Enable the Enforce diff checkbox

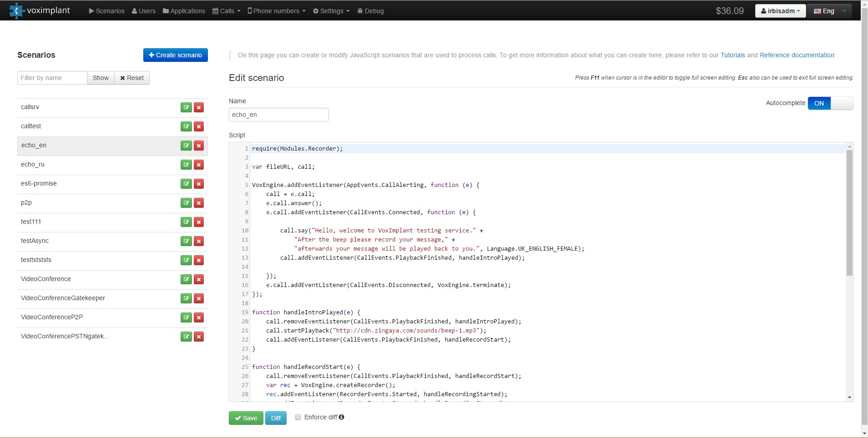[x=298, y=417]
